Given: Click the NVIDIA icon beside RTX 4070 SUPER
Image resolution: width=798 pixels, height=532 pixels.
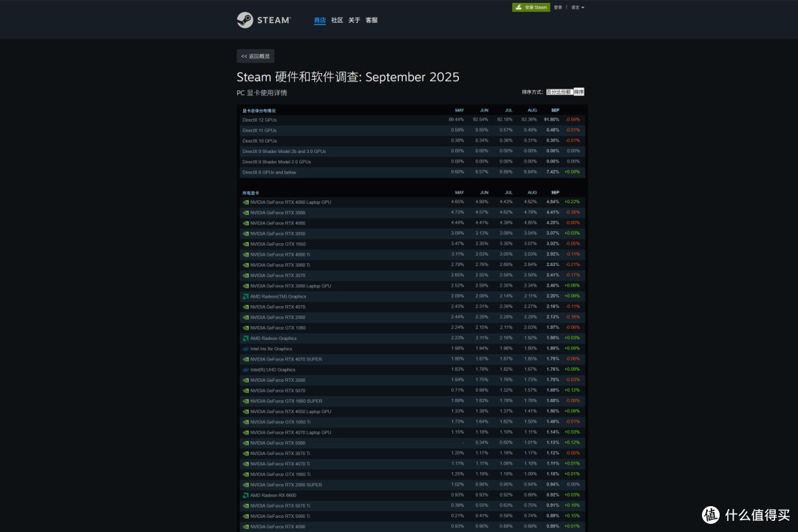Looking at the screenshot, I should click(246, 359).
